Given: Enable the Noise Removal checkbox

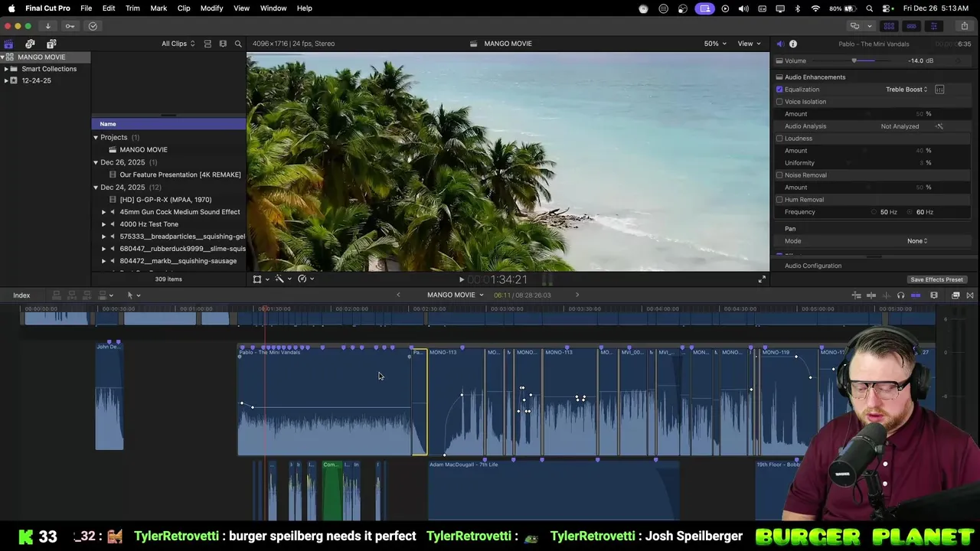Looking at the screenshot, I should pyautogui.click(x=779, y=175).
